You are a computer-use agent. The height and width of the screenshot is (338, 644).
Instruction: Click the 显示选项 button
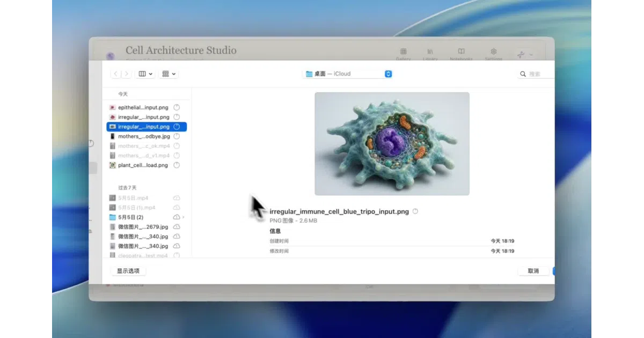128,271
